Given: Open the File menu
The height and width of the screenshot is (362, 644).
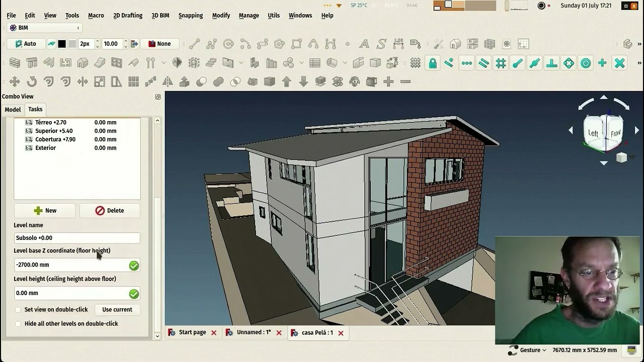Looking at the screenshot, I should click(x=11, y=15).
